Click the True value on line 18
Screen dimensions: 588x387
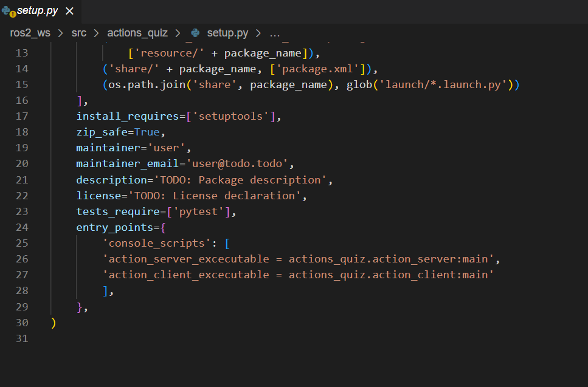(147, 132)
